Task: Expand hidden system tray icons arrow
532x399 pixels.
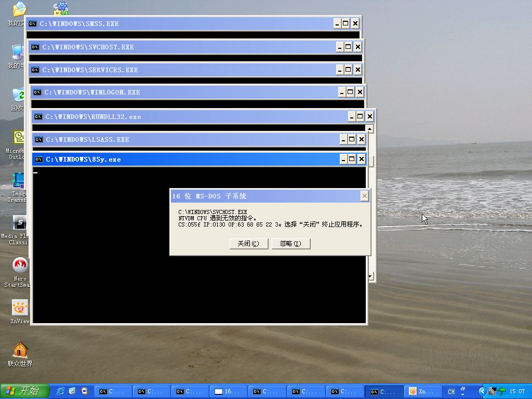Action: 482,391
